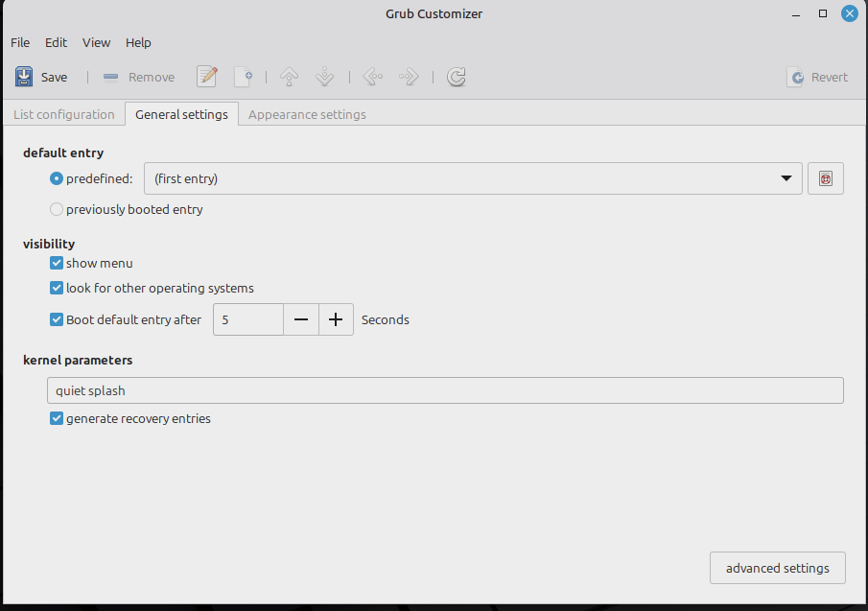Screen dimensions: 868x611
Task: Click the advanced settings button
Action: coord(777,568)
